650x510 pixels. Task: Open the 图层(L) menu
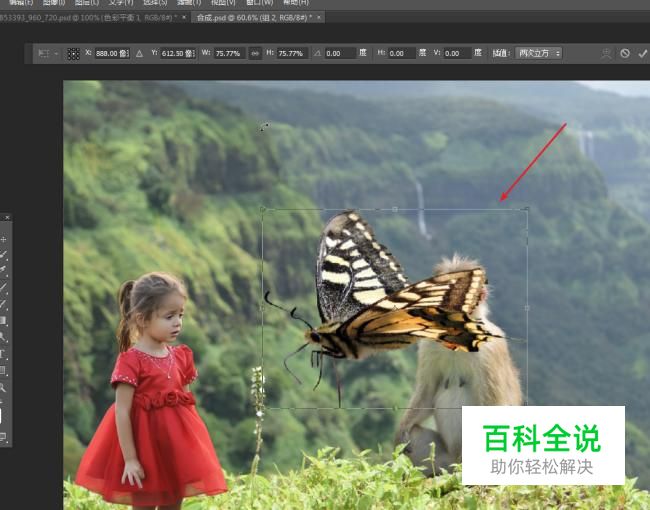pos(87,2)
